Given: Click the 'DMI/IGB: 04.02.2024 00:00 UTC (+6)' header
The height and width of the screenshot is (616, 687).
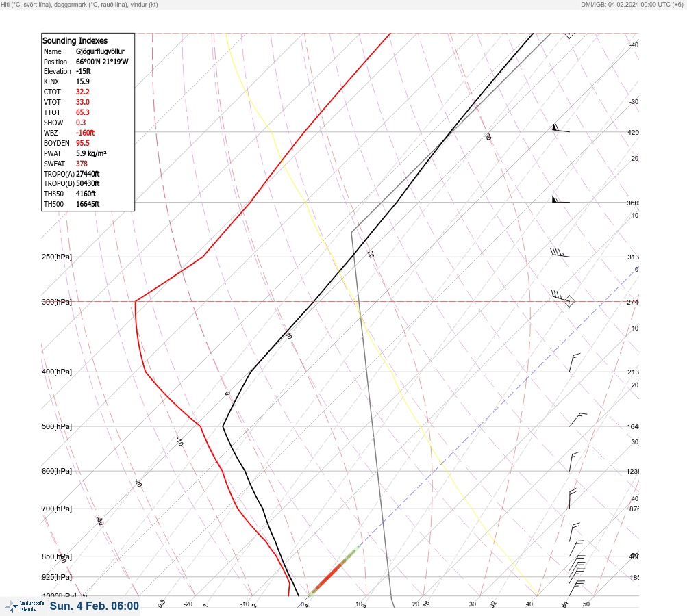Looking at the screenshot, I should pyautogui.click(x=632, y=4).
